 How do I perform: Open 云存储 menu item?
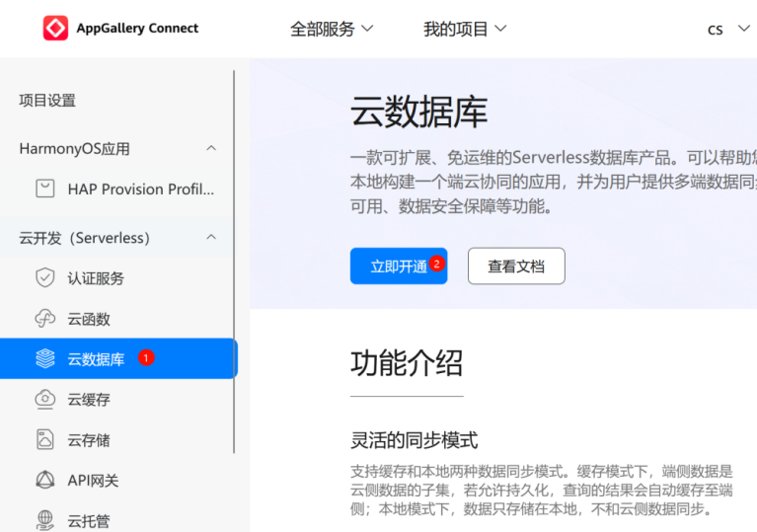click(89, 440)
